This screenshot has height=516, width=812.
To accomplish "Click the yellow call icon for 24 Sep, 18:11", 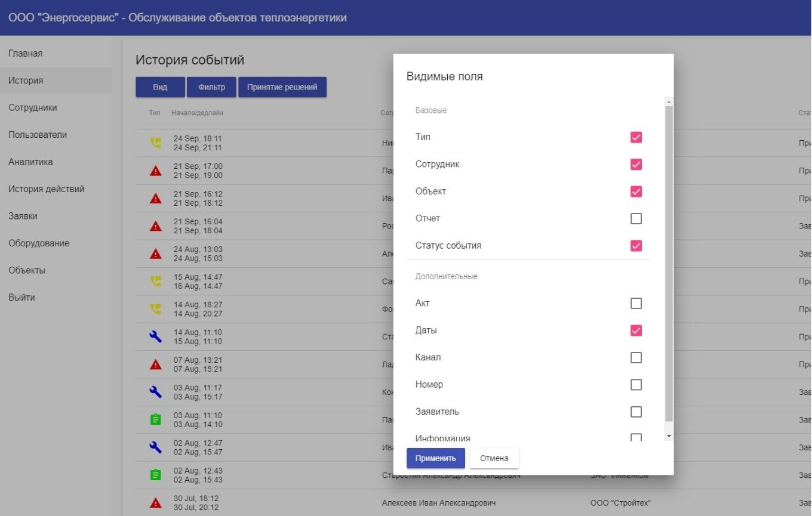I will pyautogui.click(x=156, y=143).
